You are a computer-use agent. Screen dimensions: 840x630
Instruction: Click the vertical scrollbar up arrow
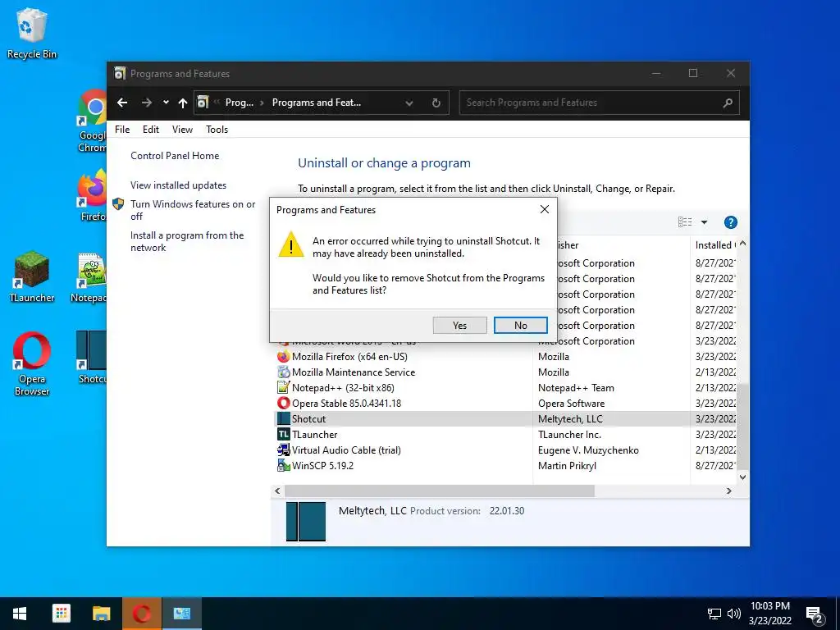[742, 244]
